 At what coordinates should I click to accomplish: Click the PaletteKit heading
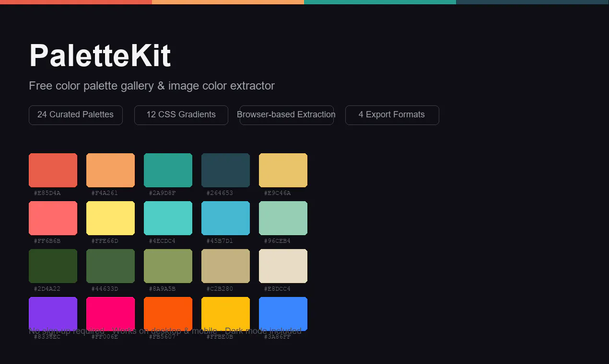100,56
